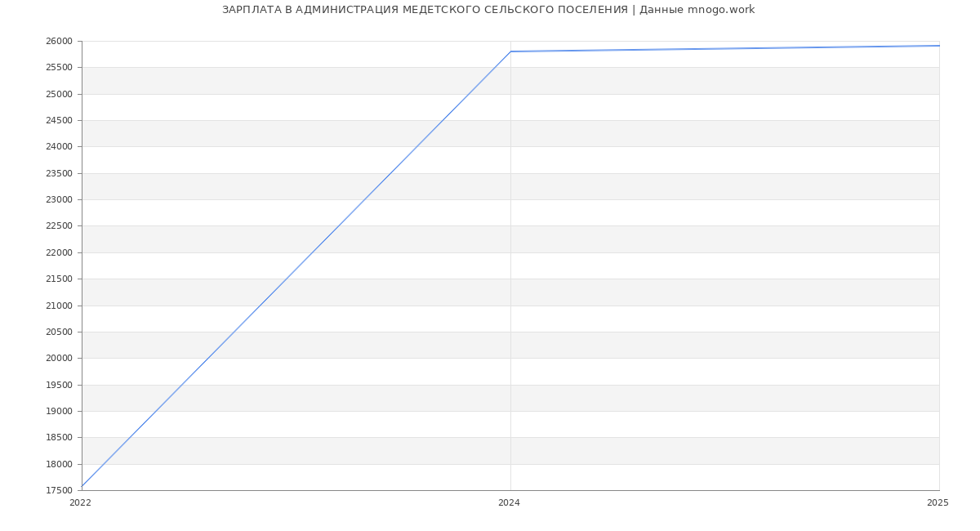Select the 2022 starting point of the line
Screen dimensions: 980x531
(x=82, y=487)
